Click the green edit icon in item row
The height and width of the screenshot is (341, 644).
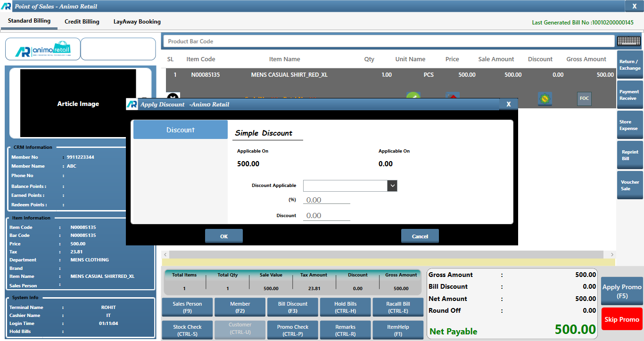pyautogui.click(x=413, y=96)
